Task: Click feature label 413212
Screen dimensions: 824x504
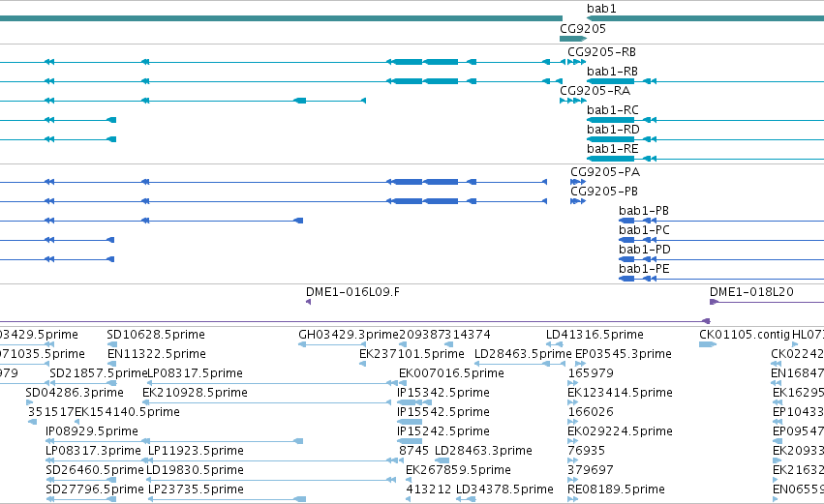Action: 429,490
